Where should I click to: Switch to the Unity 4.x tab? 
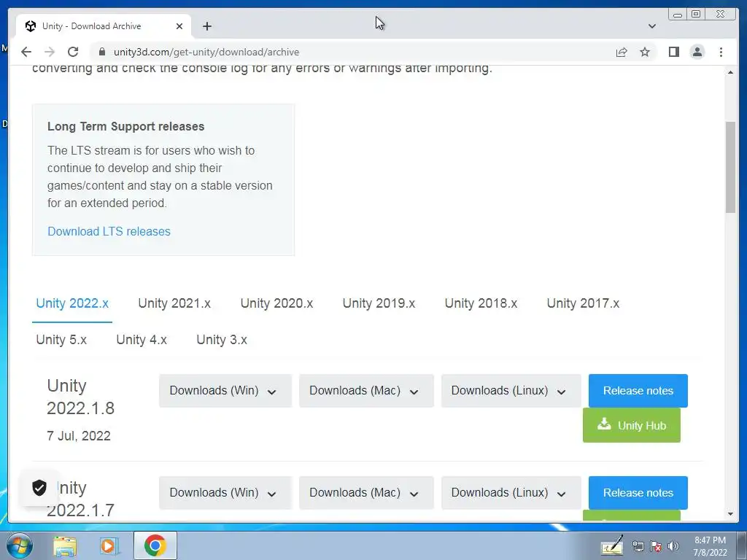[x=142, y=340]
